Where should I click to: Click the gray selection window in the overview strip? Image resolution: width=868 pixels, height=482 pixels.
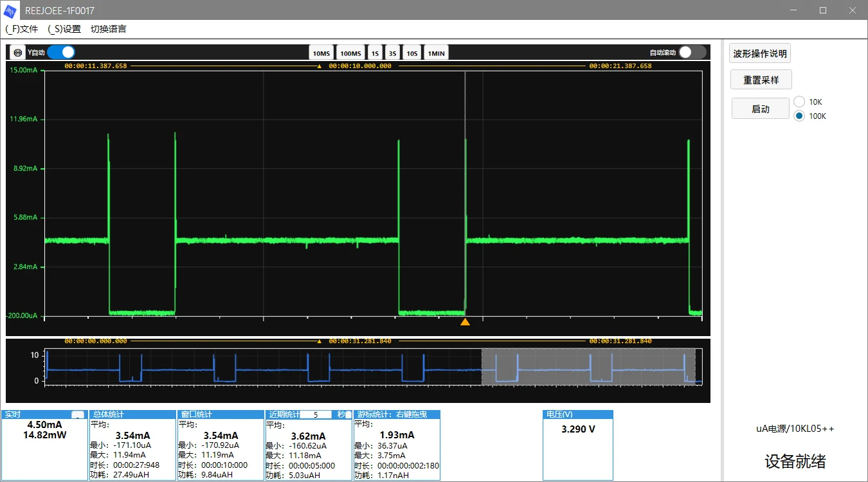pyautogui.click(x=588, y=366)
